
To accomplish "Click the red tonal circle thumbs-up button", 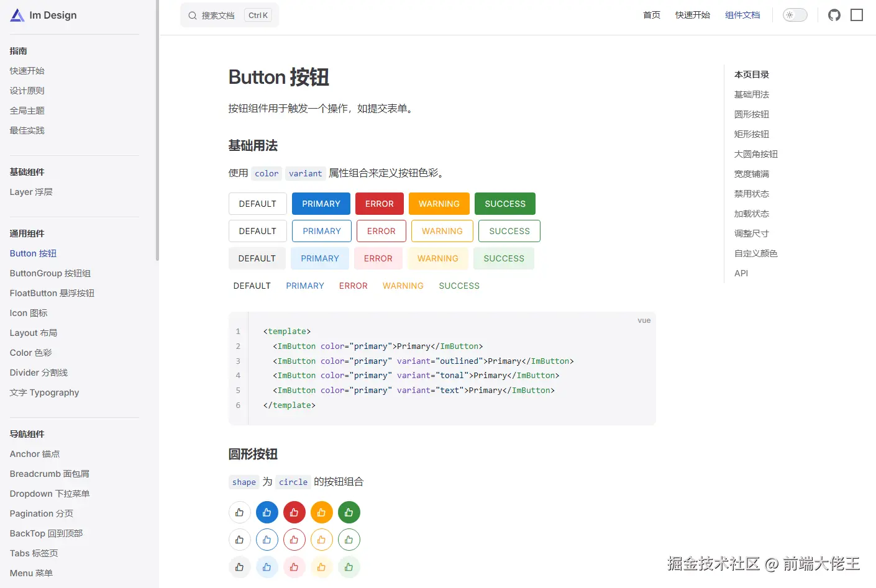I will tap(294, 567).
